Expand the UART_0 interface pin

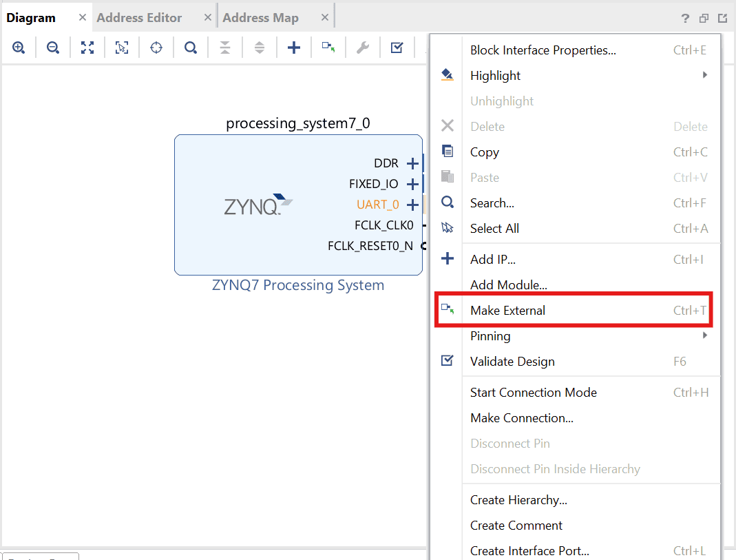[412, 205]
